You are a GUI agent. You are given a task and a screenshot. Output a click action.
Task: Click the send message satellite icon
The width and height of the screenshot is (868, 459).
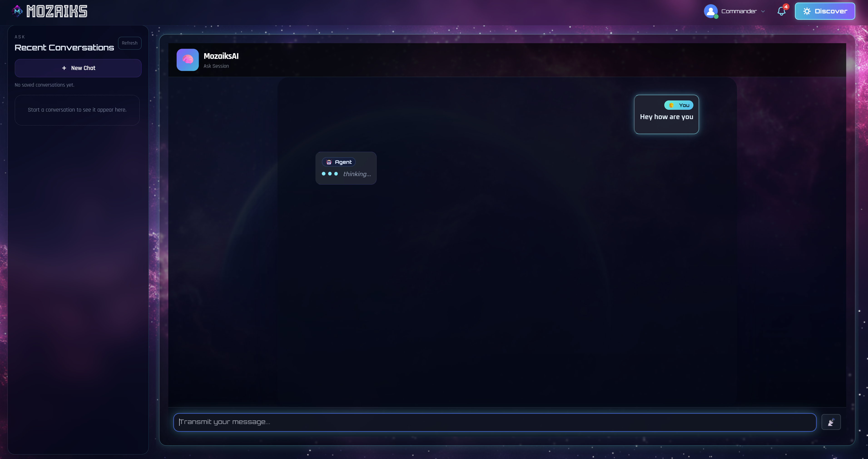click(831, 422)
